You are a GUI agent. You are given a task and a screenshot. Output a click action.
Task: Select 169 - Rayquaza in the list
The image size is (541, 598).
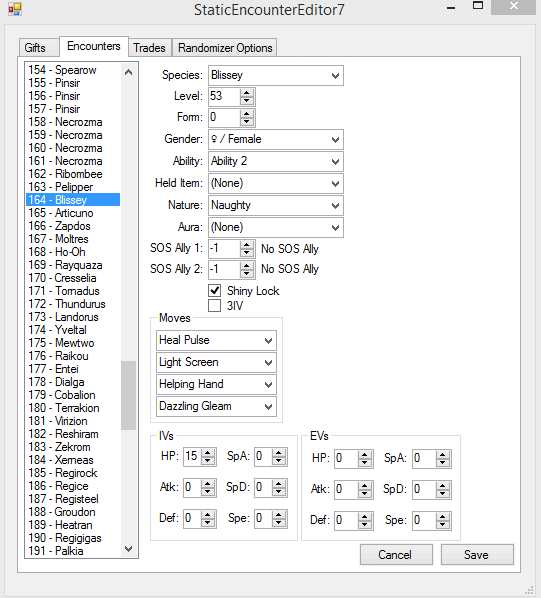click(73, 265)
